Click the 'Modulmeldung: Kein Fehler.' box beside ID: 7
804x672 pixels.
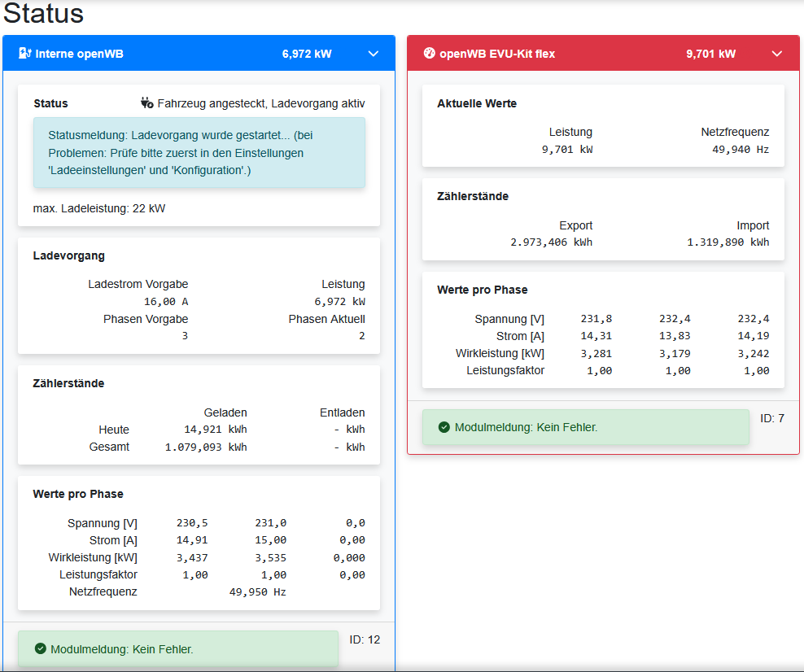point(586,427)
